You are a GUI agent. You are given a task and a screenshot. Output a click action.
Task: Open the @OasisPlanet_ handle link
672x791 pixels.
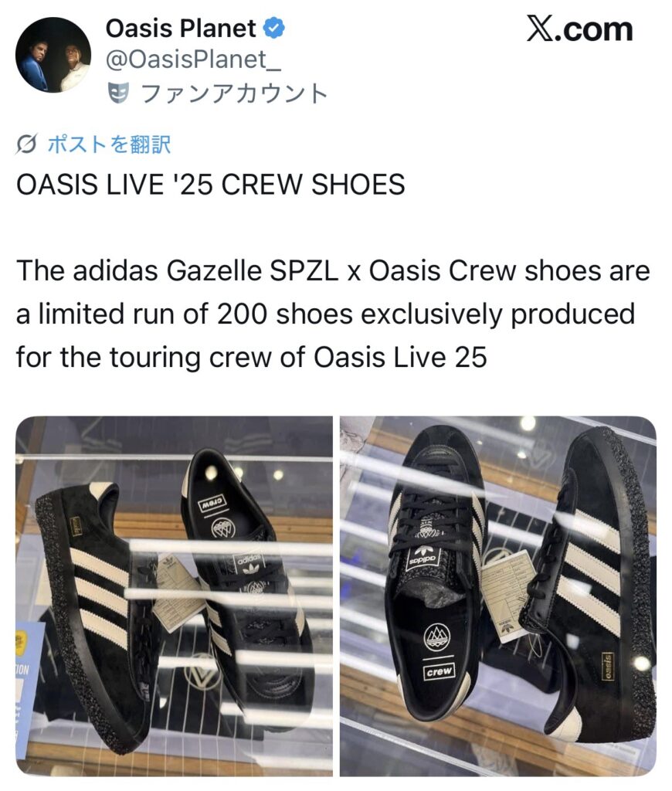pos(193,60)
